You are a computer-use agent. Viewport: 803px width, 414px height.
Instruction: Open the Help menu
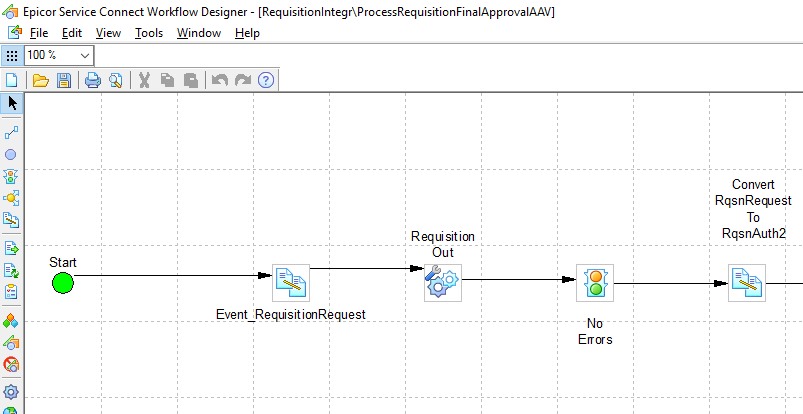[x=247, y=33]
